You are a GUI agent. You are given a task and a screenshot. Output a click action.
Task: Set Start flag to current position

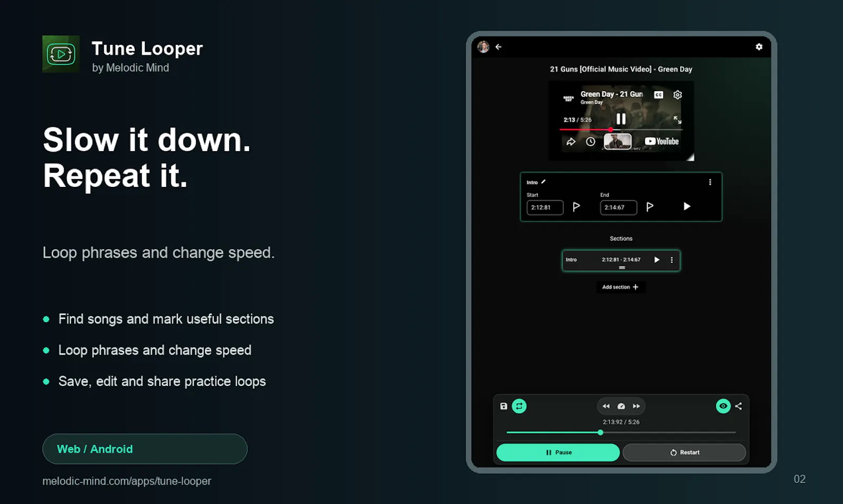coord(576,207)
